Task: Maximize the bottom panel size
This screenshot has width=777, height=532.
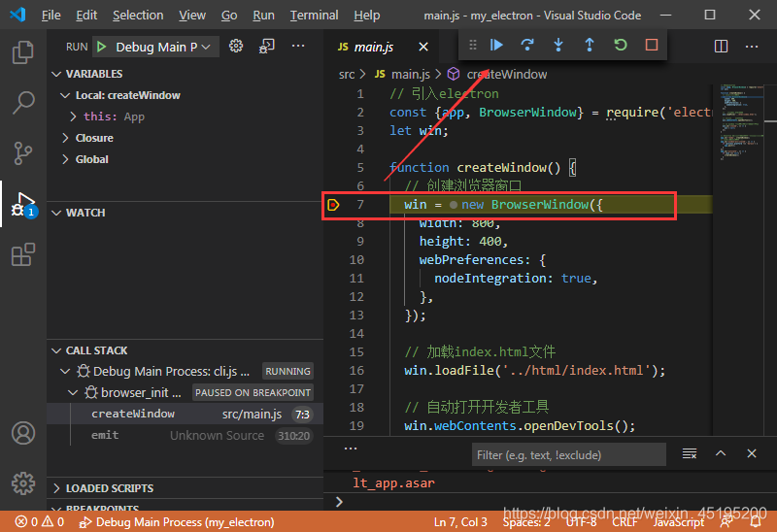Action: click(x=721, y=453)
